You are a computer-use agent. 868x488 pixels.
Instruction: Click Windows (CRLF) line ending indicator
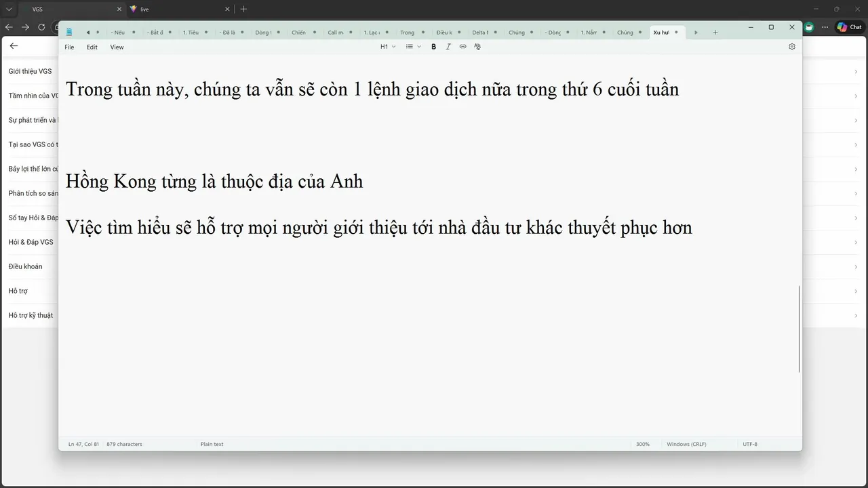(686, 444)
